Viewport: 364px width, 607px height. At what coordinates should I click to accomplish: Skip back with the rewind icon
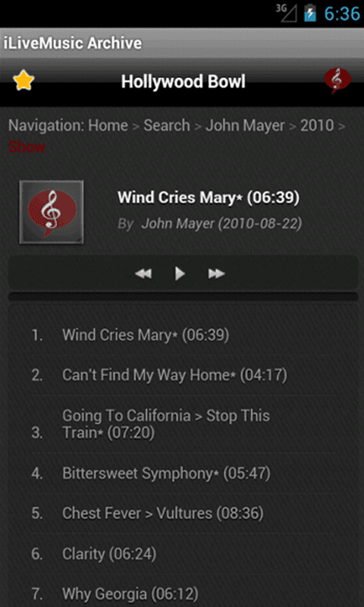click(x=143, y=274)
